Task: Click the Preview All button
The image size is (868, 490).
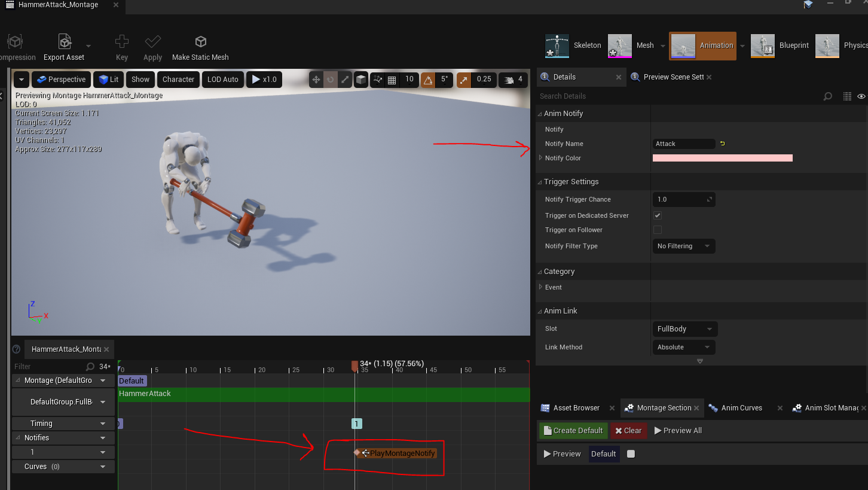Action: (x=677, y=430)
